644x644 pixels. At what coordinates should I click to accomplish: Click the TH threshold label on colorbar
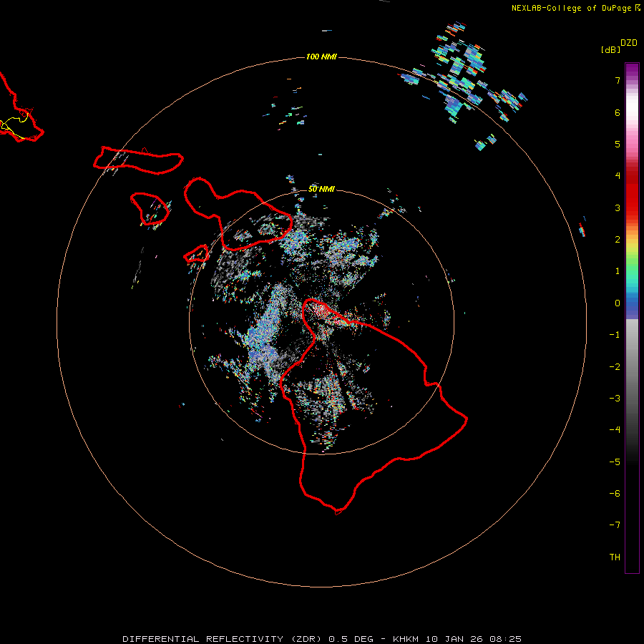pos(615,557)
